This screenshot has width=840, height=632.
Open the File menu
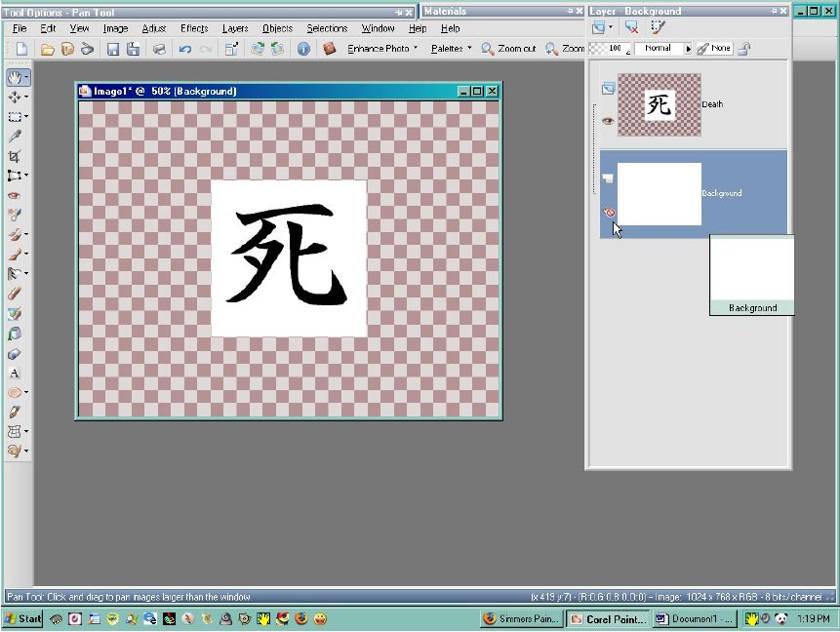coord(20,28)
